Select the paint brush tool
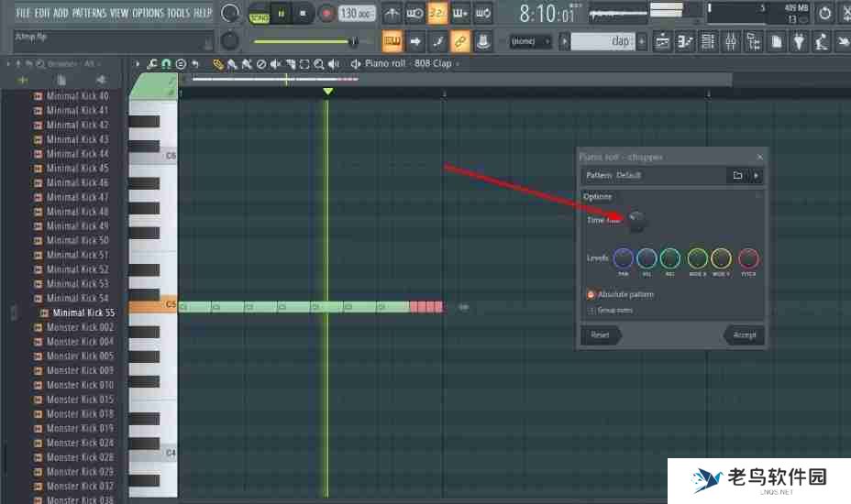The height and width of the screenshot is (504, 851). pos(232,64)
